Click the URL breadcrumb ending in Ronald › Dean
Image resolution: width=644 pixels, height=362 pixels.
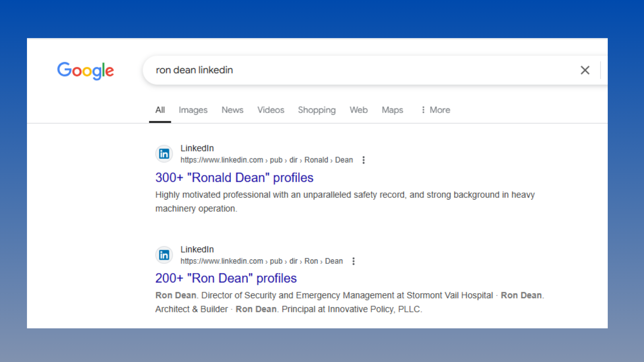[x=266, y=160]
